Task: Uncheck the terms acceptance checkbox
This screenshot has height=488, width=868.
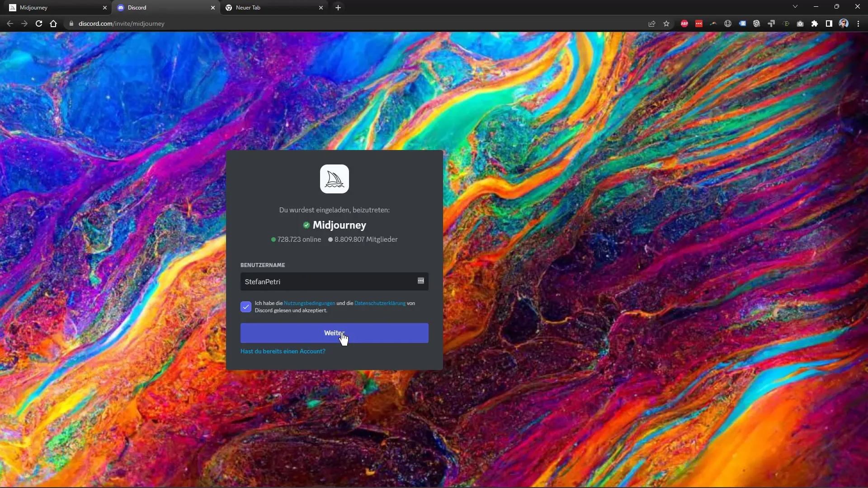Action: 246,307
